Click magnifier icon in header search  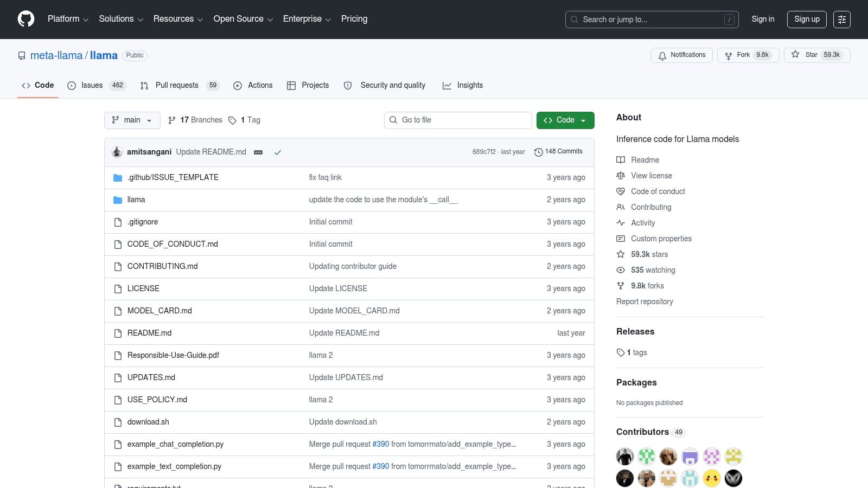click(x=575, y=20)
